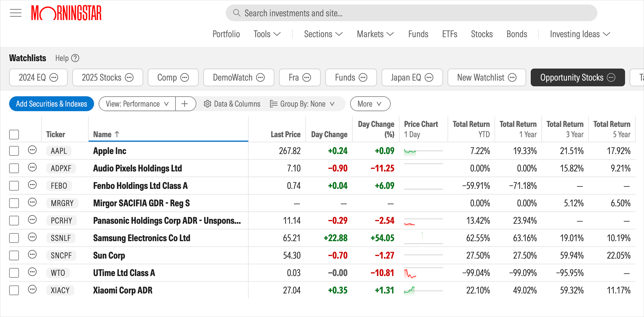Click Add Securities & Indexes button

51,104
